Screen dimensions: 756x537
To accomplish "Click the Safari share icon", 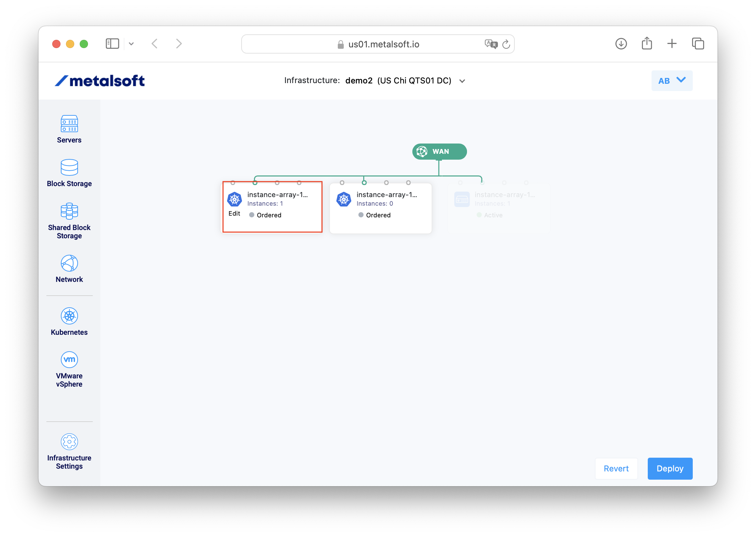I will tap(646, 44).
